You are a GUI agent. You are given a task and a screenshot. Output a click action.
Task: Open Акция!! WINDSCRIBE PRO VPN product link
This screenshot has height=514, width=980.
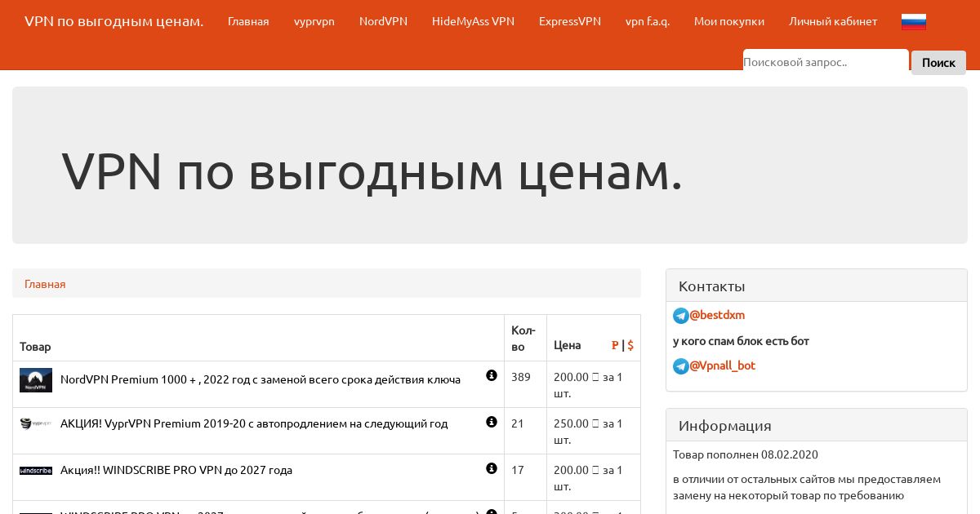176,470
